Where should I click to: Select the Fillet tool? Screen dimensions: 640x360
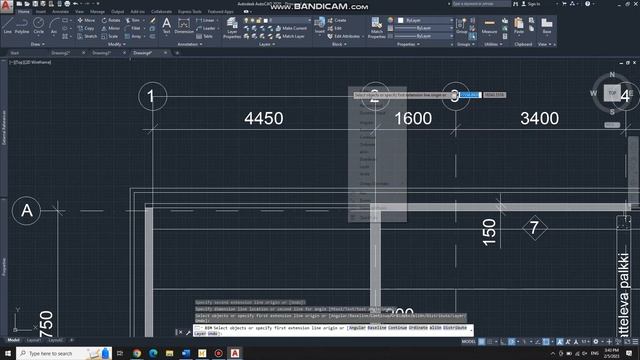[x=133, y=28]
